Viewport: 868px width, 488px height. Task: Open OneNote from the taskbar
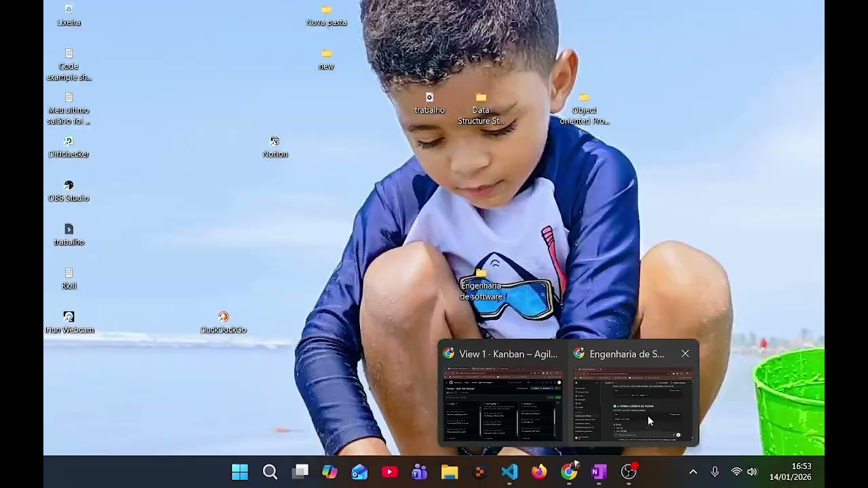(599, 472)
